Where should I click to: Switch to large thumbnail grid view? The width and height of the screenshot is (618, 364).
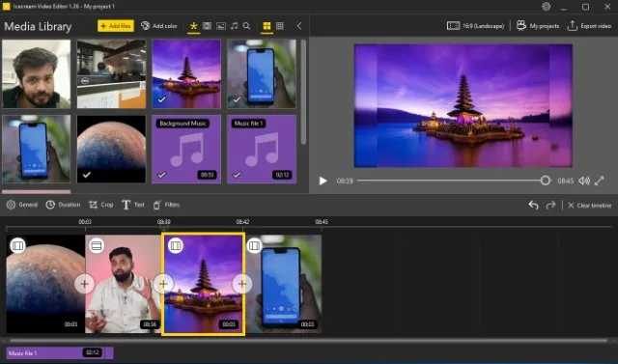[x=267, y=26]
